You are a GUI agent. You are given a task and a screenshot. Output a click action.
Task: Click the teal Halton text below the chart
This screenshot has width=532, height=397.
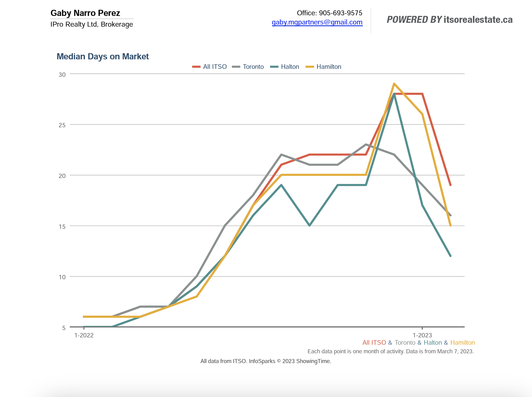(x=433, y=343)
